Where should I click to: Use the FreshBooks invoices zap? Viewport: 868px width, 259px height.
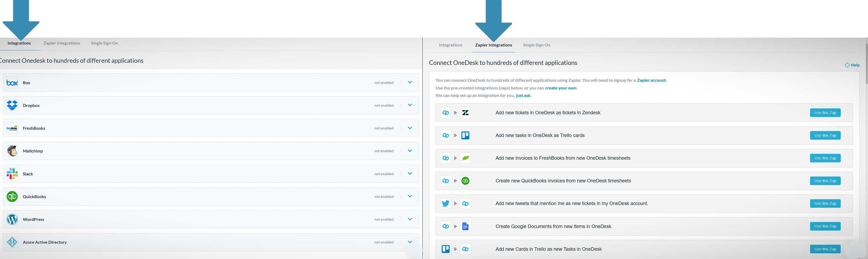(825, 158)
